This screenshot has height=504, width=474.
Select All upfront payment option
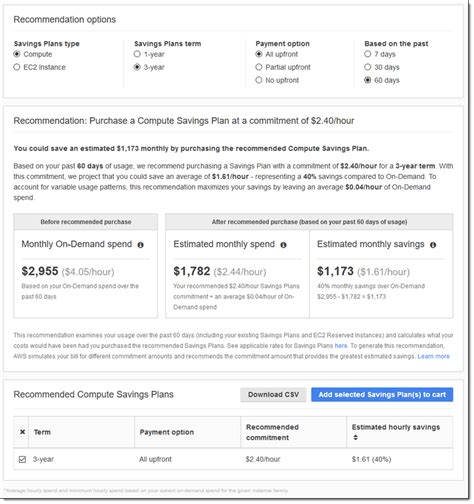259,54
